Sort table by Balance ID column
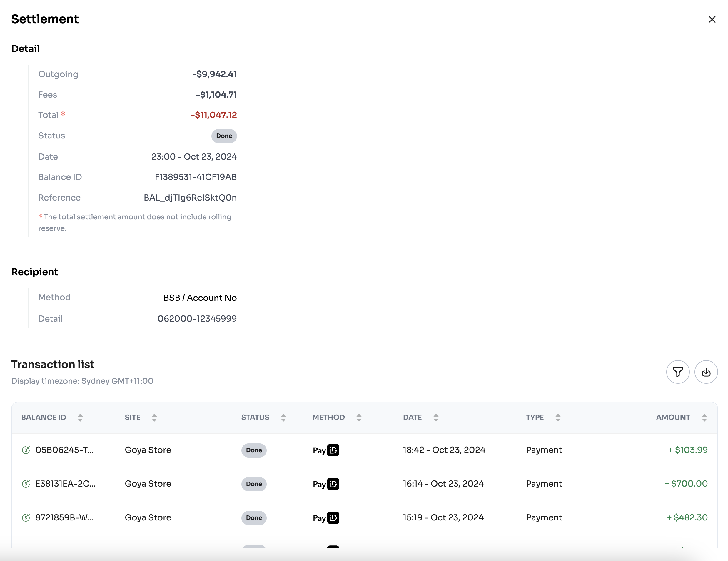728x561 pixels. (x=80, y=418)
